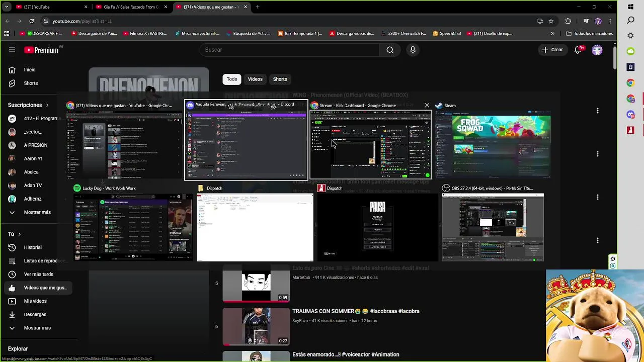Open Chrome three-dot menu
This screenshot has width=644, height=362.
coord(610,21)
